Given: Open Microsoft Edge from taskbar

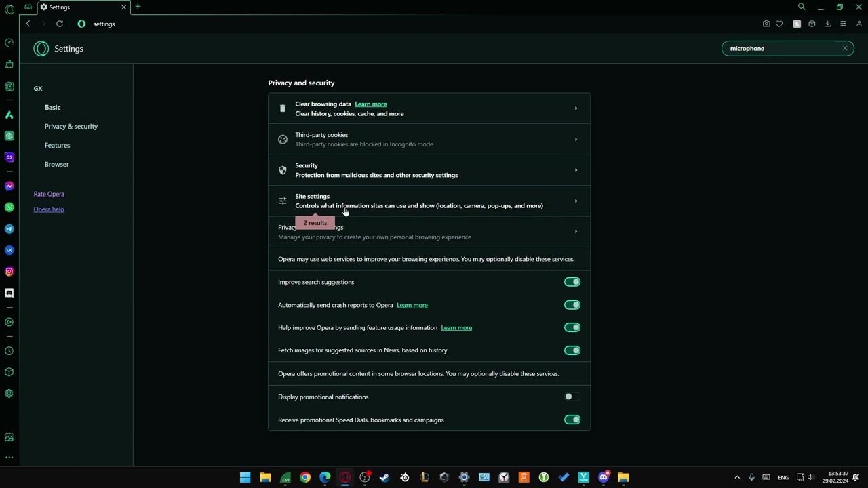Looking at the screenshot, I should pyautogui.click(x=325, y=477).
